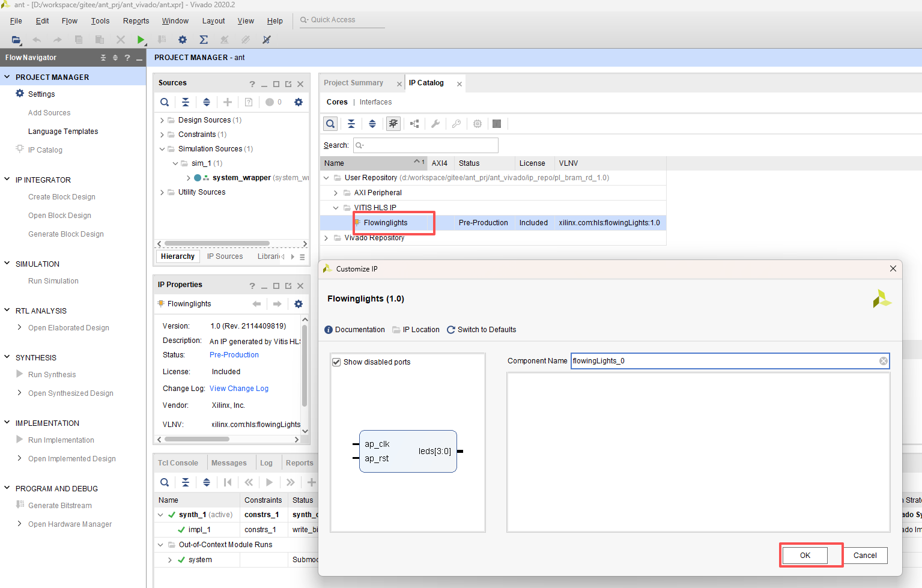This screenshot has width=922, height=588.
Task: Collapse all in Sources panel toolbar
Action: [x=186, y=102]
